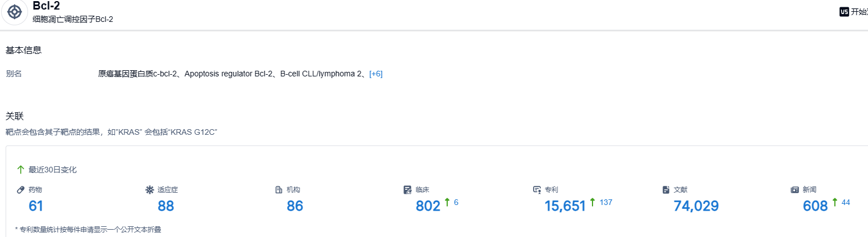Open the 15,651 patents count
This screenshot has height=237, width=868.
click(x=565, y=206)
